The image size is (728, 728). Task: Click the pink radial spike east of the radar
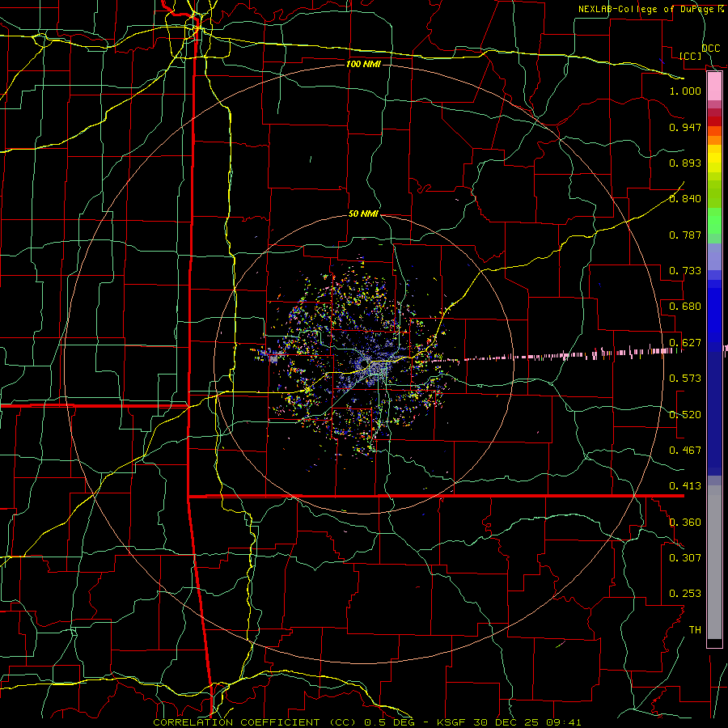pyautogui.click(x=557, y=355)
